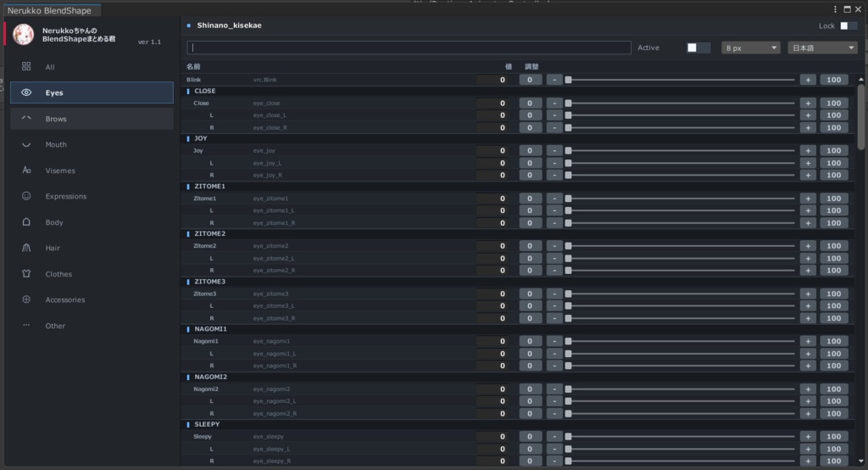Reset eye_close to 0 with its button
Screen dimensions: 868x470
pos(530,104)
